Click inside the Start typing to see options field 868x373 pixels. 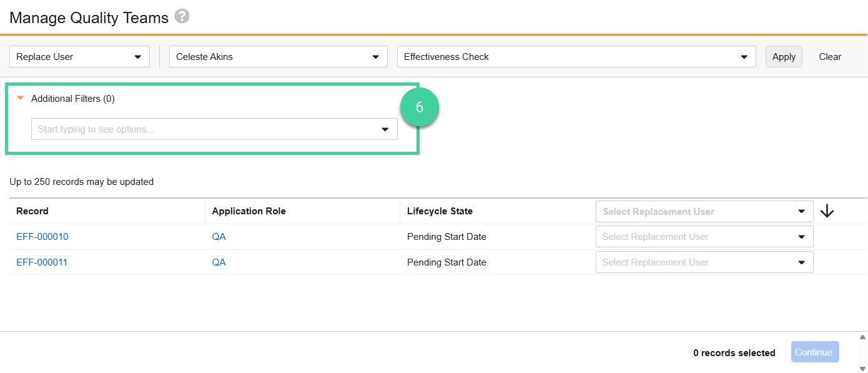[187, 129]
